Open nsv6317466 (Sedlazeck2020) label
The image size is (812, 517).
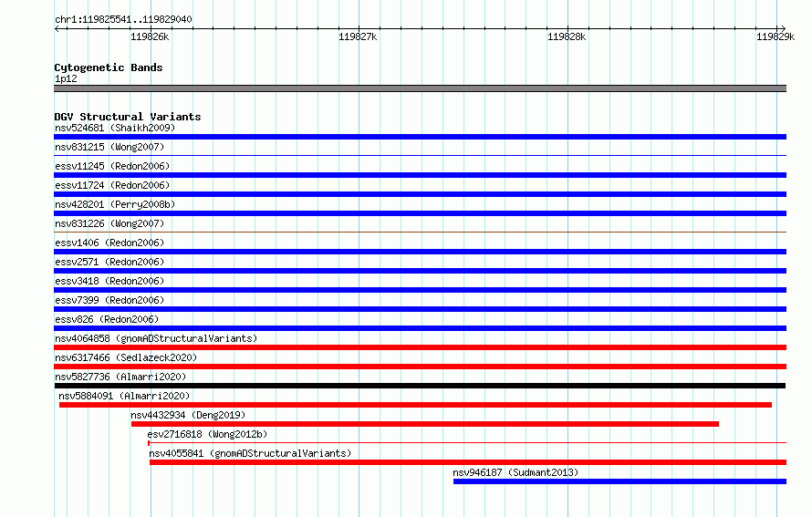(x=126, y=357)
